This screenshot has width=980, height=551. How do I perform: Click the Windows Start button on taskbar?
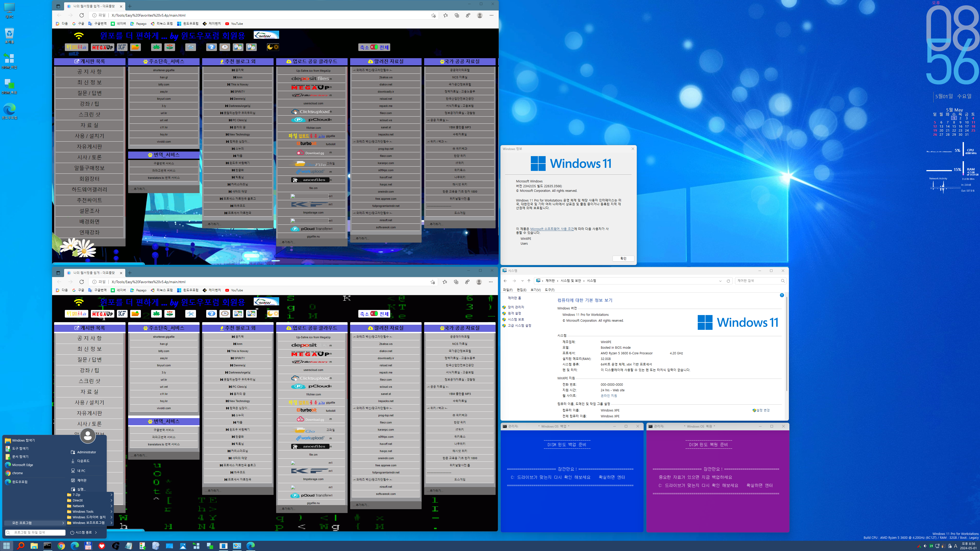6,546
